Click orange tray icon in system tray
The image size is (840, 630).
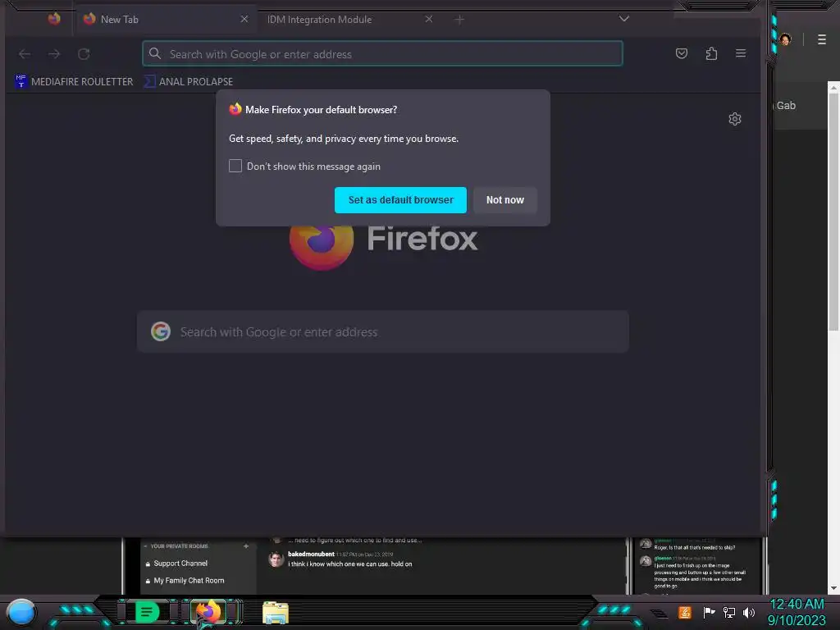(x=685, y=612)
